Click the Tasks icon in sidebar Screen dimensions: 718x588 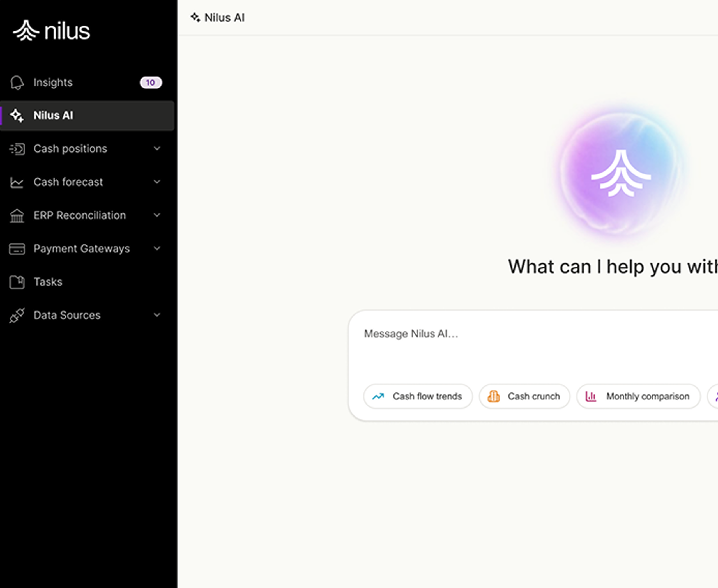pos(17,282)
